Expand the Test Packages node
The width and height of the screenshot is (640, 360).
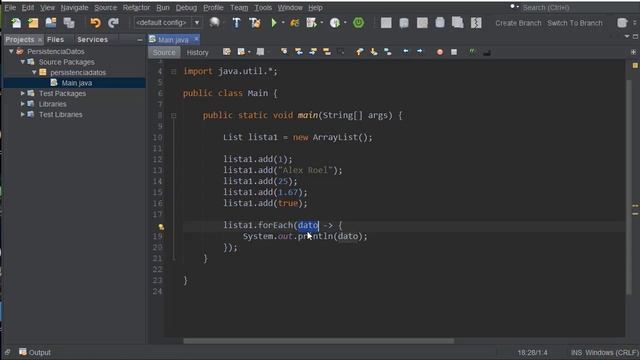pyautogui.click(x=22, y=93)
